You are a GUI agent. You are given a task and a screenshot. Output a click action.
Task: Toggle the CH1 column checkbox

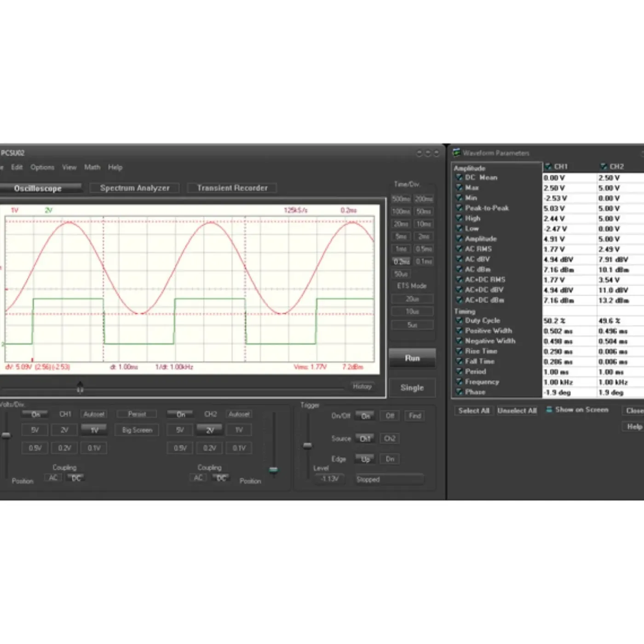pyautogui.click(x=548, y=167)
